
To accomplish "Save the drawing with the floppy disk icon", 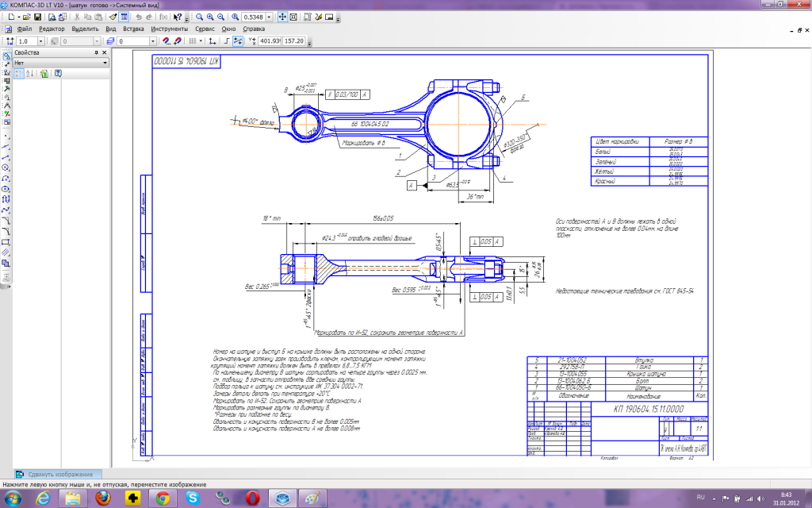I will (x=37, y=17).
